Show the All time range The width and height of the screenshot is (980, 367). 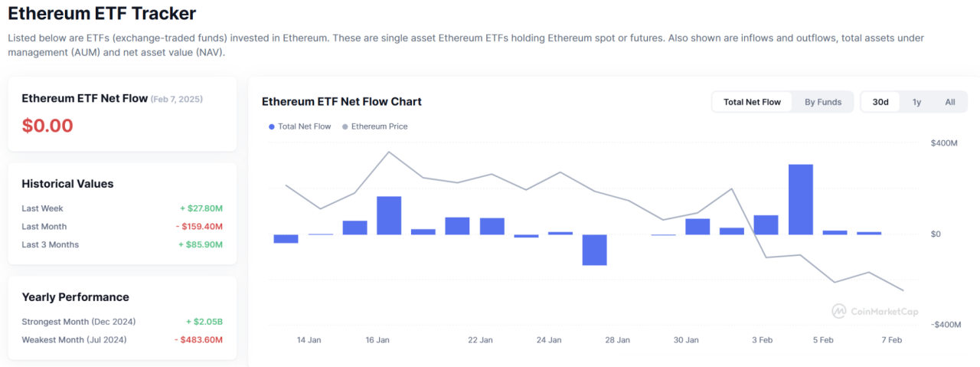pos(950,102)
